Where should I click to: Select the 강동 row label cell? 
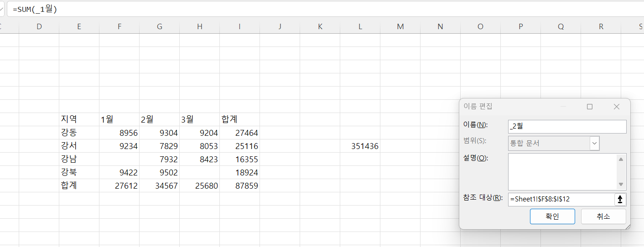pos(79,133)
